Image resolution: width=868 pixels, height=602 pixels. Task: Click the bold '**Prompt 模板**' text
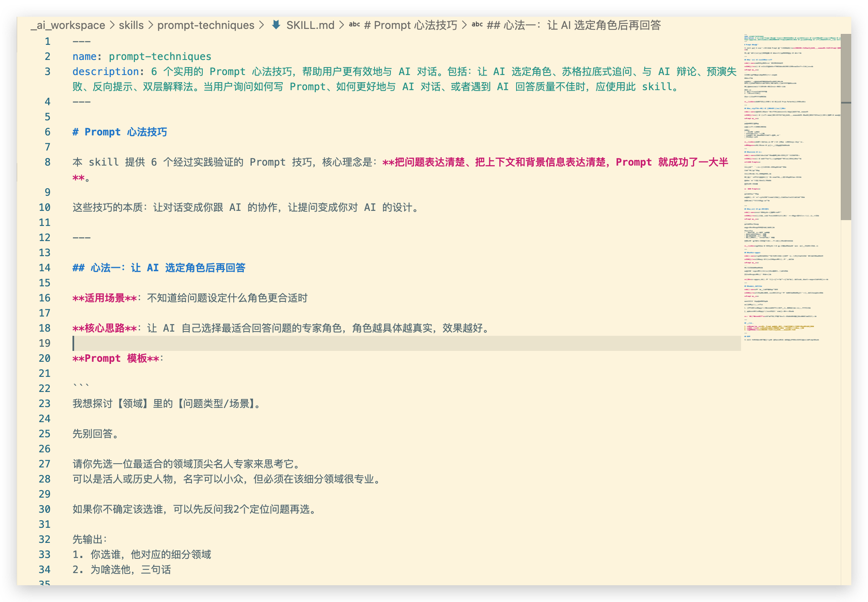(x=116, y=358)
